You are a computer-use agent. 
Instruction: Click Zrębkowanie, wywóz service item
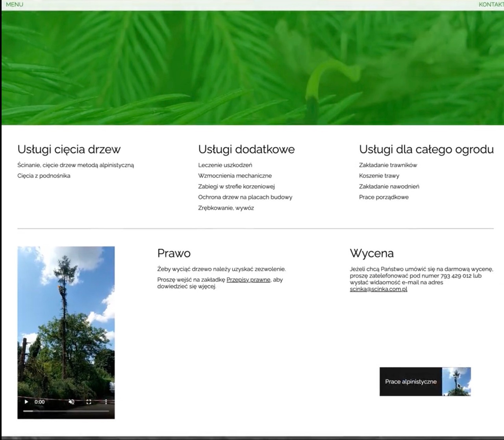(226, 208)
